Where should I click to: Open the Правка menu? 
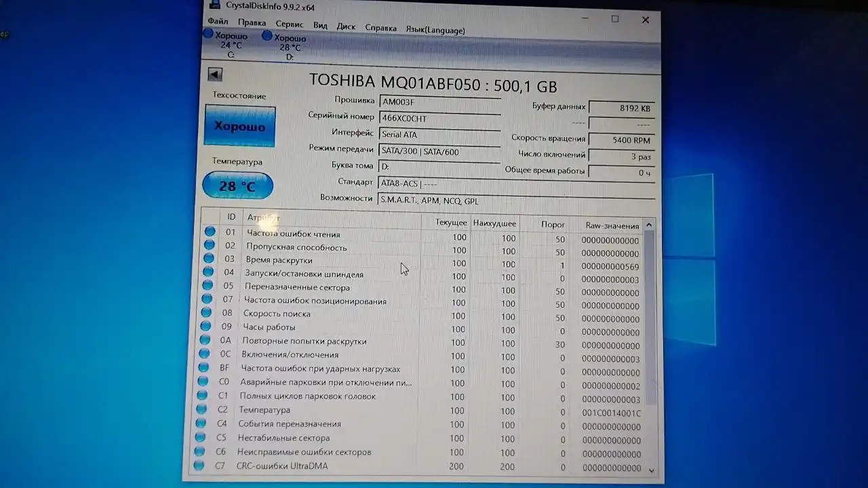(x=252, y=22)
